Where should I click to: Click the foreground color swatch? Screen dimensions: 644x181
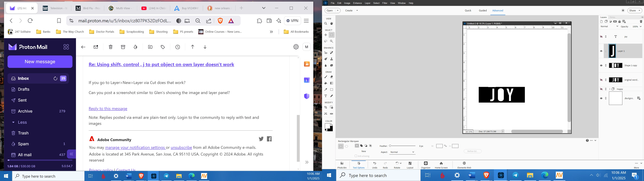tap(327, 126)
